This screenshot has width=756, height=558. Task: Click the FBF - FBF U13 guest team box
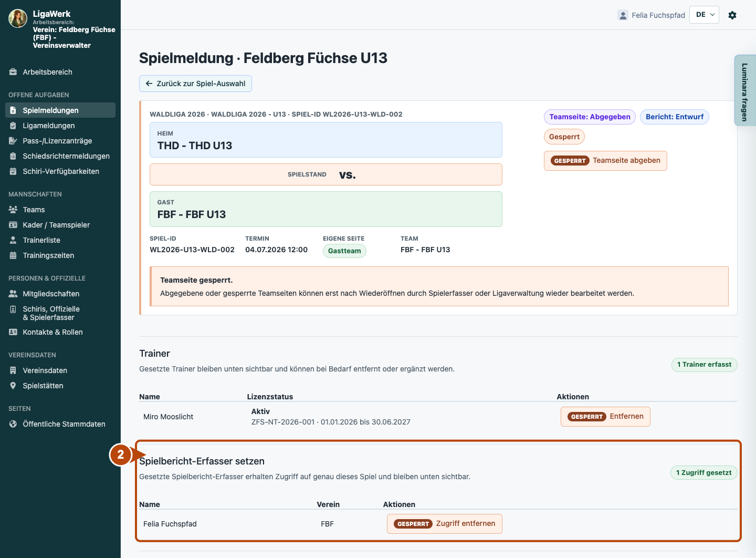click(x=326, y=209)
